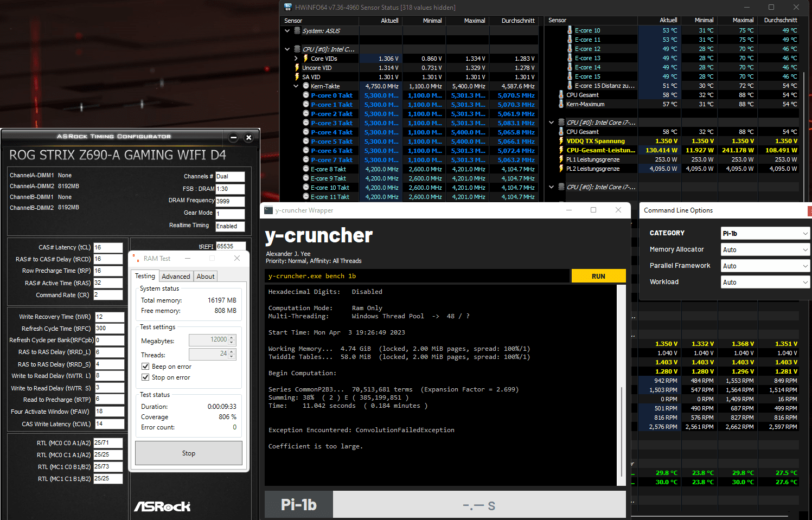Click the Pi-1b label at bottom of y-cruncher

[299, 505]
